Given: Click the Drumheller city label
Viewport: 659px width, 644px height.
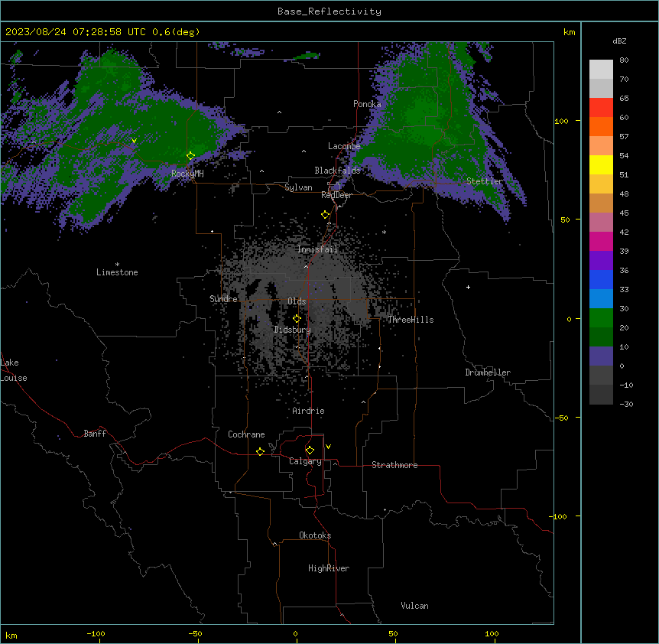Looking at the screenshot, I should [488, 372].
